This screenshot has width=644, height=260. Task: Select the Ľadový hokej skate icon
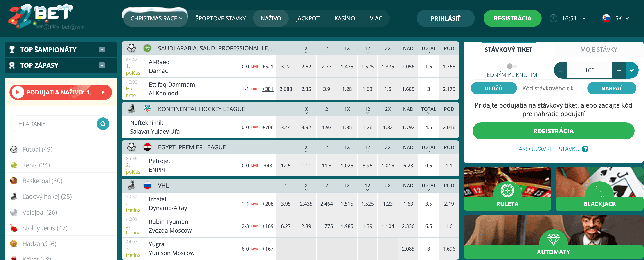[14, 197]
